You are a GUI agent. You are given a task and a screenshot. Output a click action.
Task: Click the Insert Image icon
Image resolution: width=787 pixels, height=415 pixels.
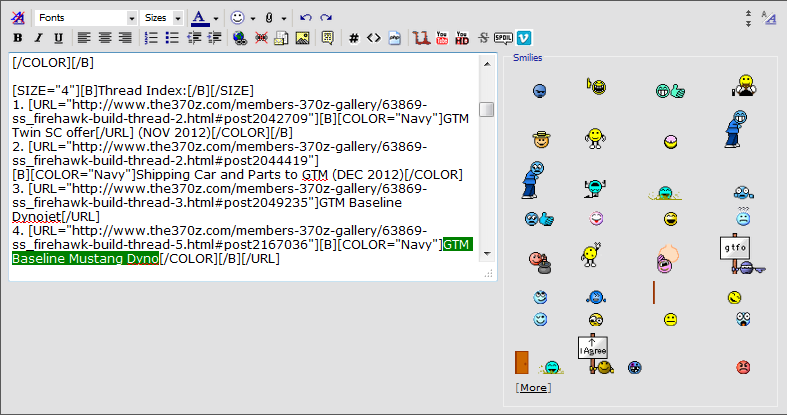[x=302, y=38]
